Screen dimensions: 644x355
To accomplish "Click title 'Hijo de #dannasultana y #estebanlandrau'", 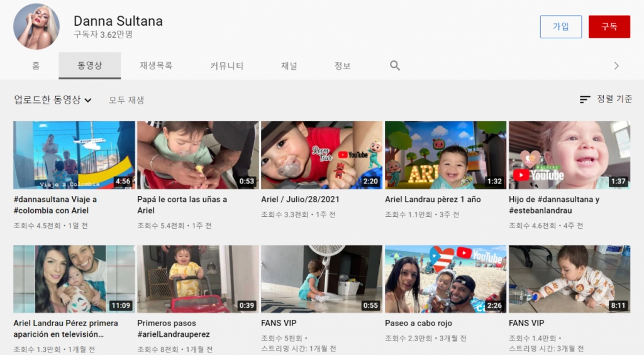I will [554, 205].
